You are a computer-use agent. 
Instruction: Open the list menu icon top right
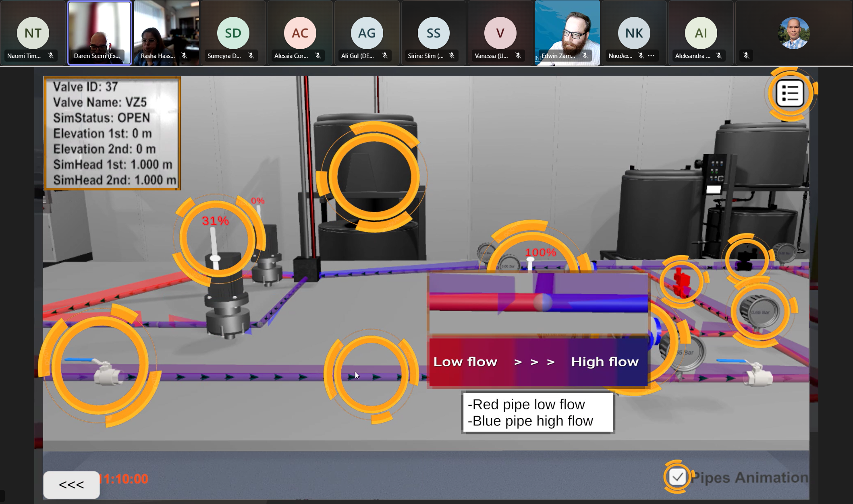pyautogui.click(x=790, y=93)
